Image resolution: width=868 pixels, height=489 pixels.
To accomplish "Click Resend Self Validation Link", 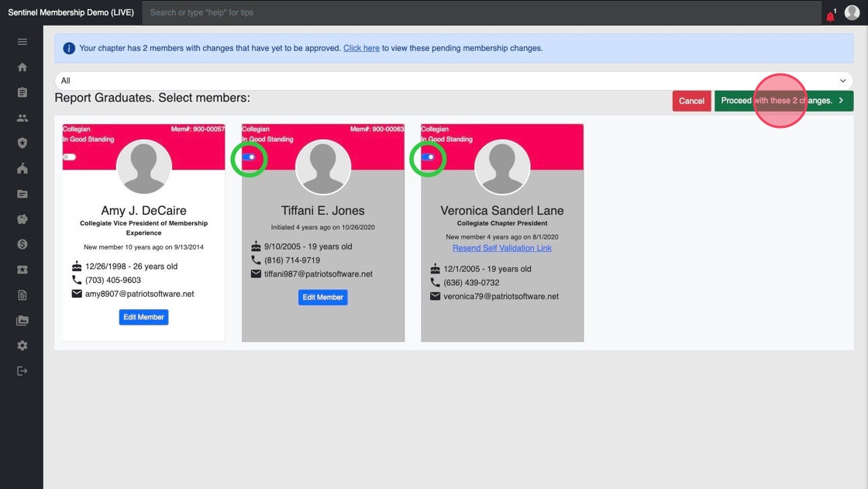I will coord(502,248).
